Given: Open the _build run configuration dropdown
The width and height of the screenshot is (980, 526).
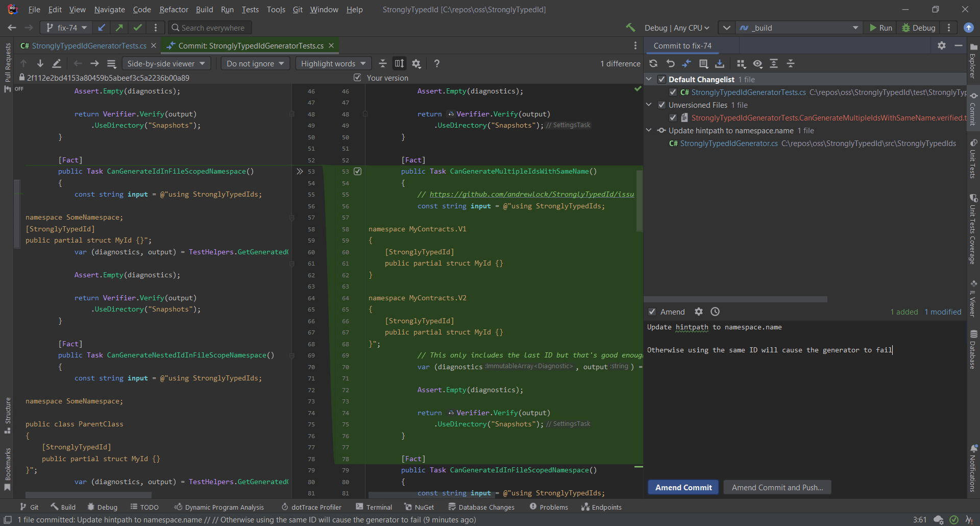Looking at the screenshot, I should [799, 28].
